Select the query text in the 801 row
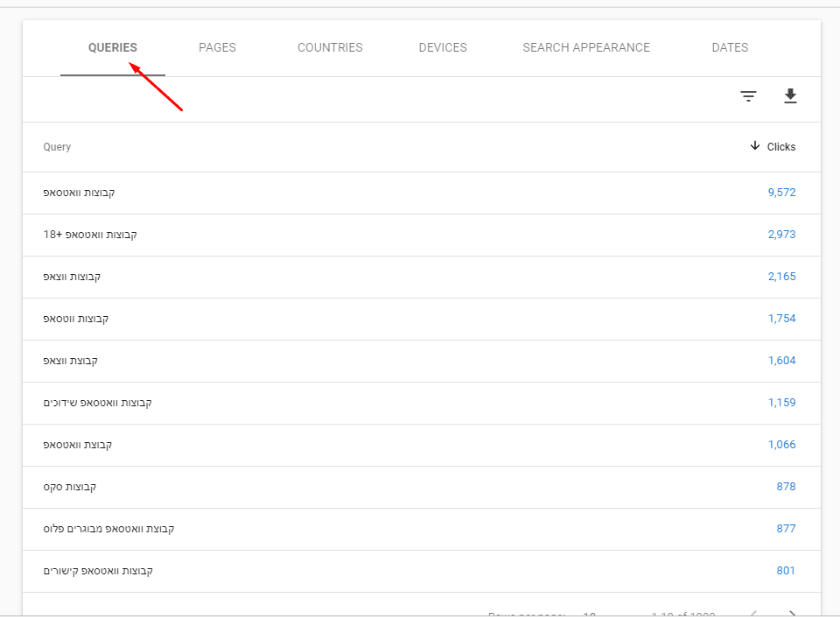This screenshot has width=840, height=619. pyautogui.click(x=98, y=571)
